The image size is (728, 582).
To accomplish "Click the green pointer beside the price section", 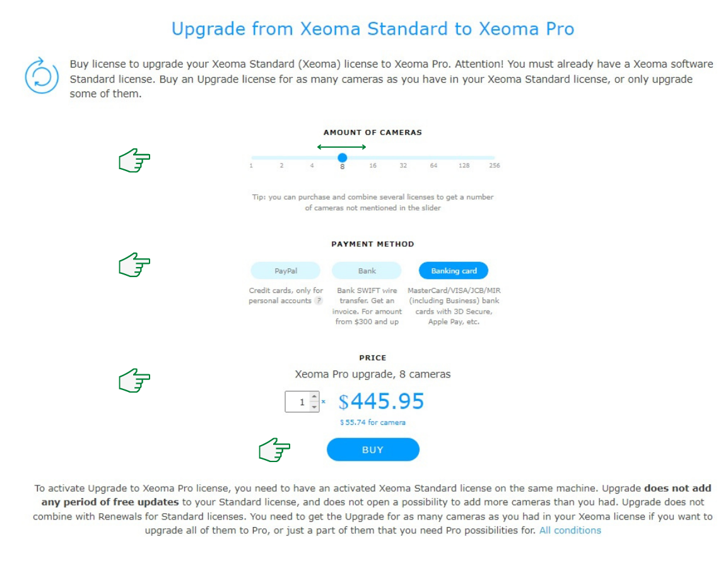I will click(x=133, y=379).
